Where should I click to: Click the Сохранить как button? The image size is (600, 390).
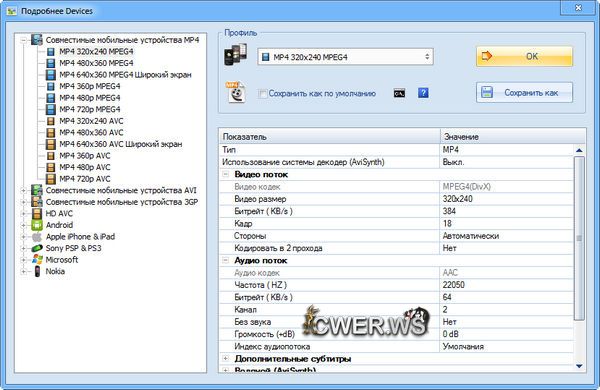click(524, 93)
